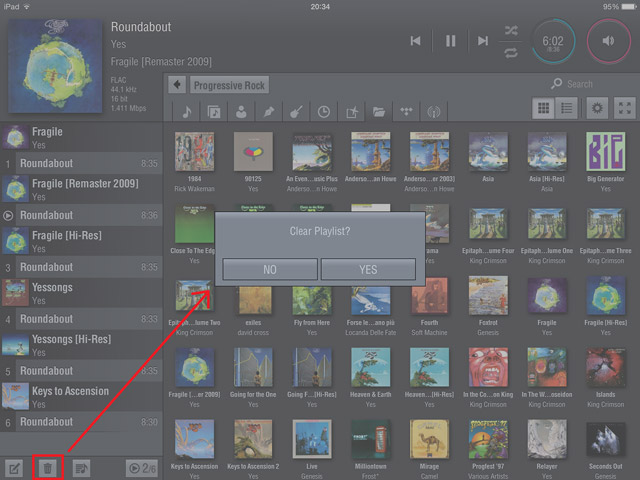Go back using the left arrow beside Progressive Rock
640x480 pixels.
coord(177,85)
